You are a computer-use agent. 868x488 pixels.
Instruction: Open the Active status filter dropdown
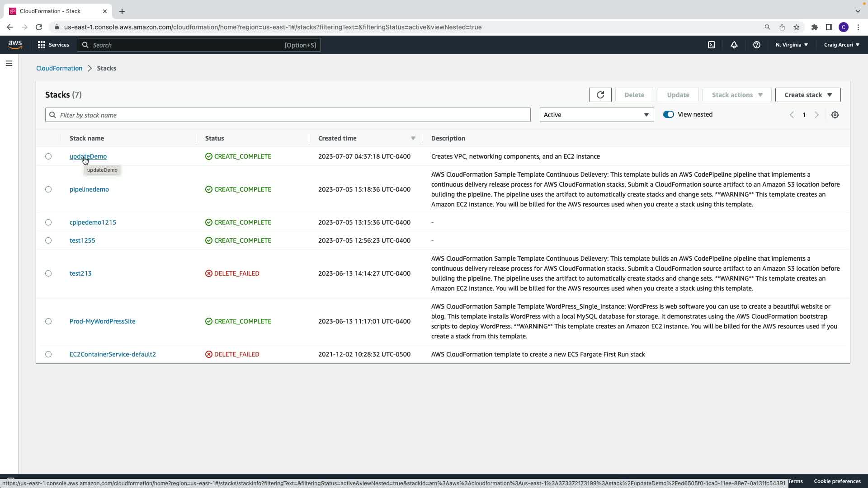(x=596, y=115)
